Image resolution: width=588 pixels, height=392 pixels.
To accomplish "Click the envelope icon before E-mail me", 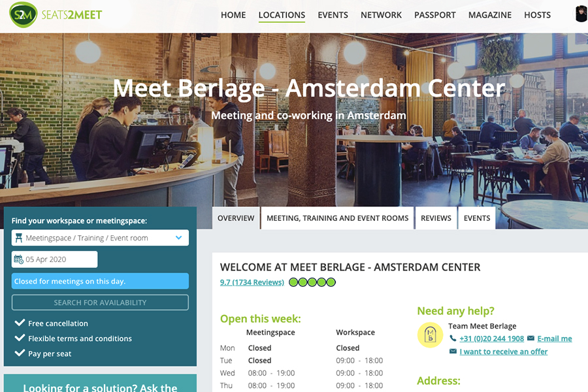I will 531,338.
